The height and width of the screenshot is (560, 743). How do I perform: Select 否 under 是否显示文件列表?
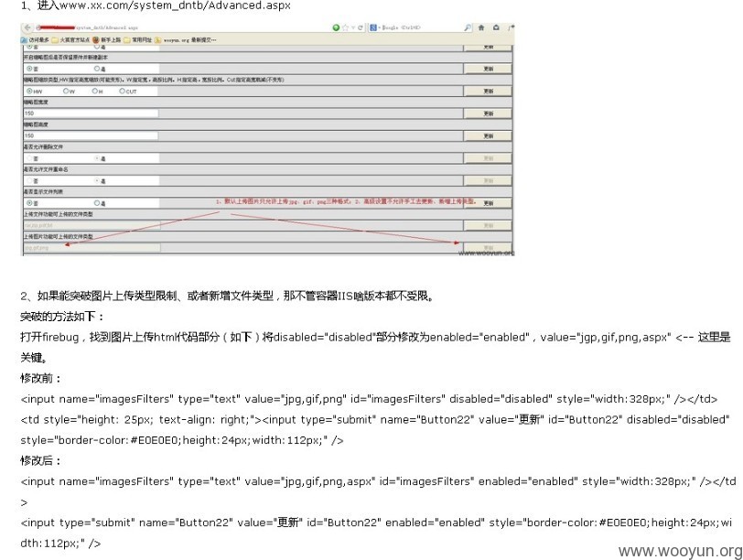(x=30, y=203)
